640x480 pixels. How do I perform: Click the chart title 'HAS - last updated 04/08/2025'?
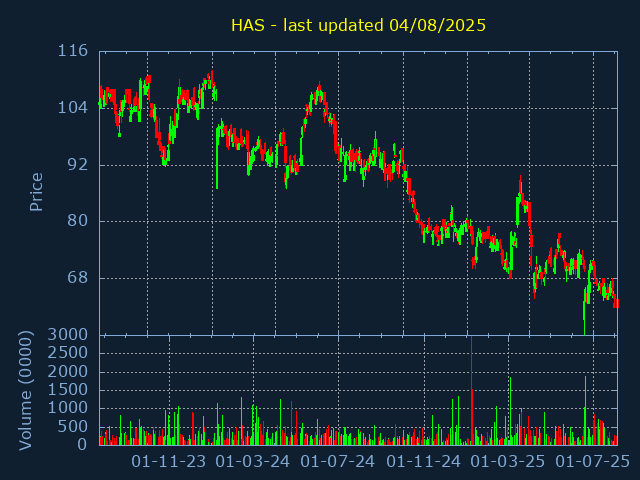click(358, 25)
